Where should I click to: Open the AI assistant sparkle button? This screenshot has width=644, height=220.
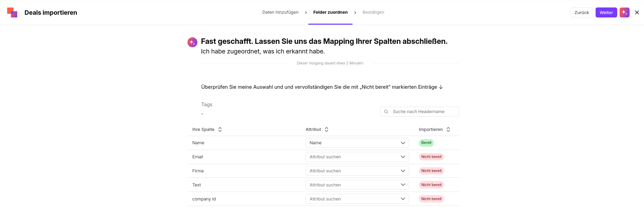pyautogui.click(x=624, y=12)
